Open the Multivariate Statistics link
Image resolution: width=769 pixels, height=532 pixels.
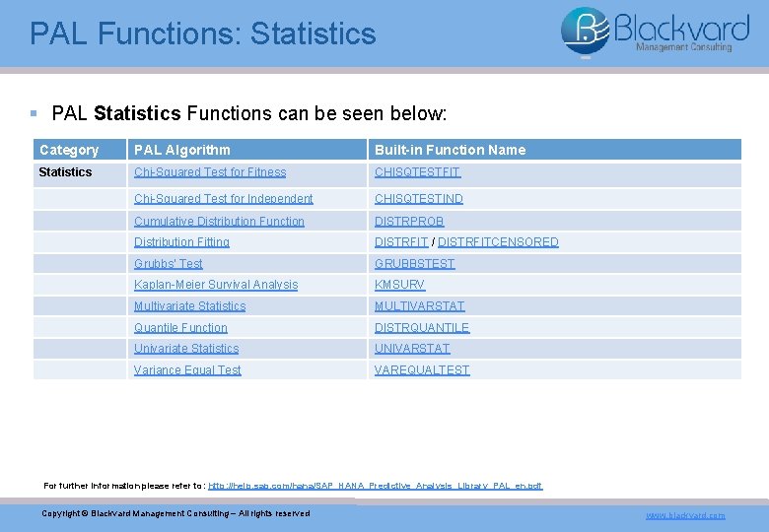coord(190,306)
